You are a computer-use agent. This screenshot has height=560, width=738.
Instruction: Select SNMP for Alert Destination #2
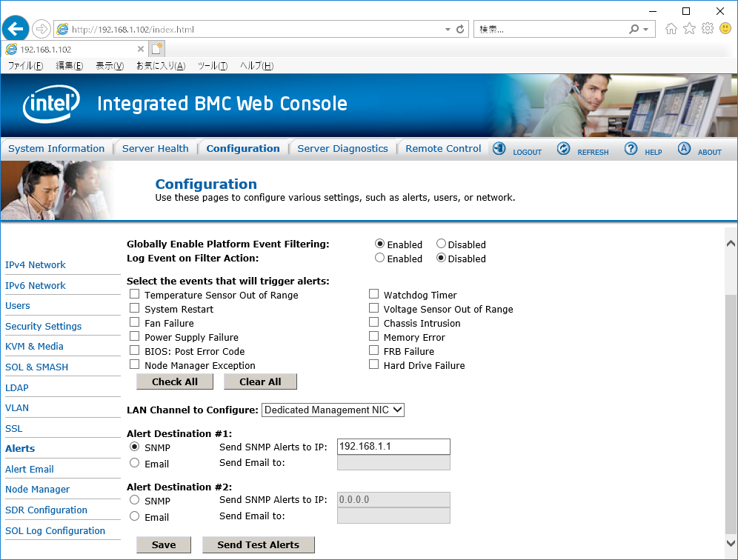point(135,500)
